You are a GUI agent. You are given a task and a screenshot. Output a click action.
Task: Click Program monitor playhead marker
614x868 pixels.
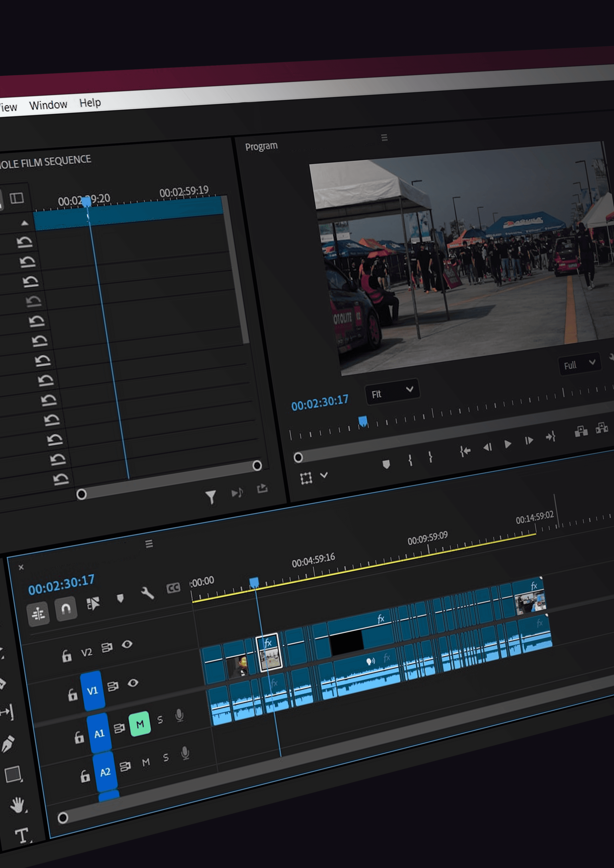363,421
